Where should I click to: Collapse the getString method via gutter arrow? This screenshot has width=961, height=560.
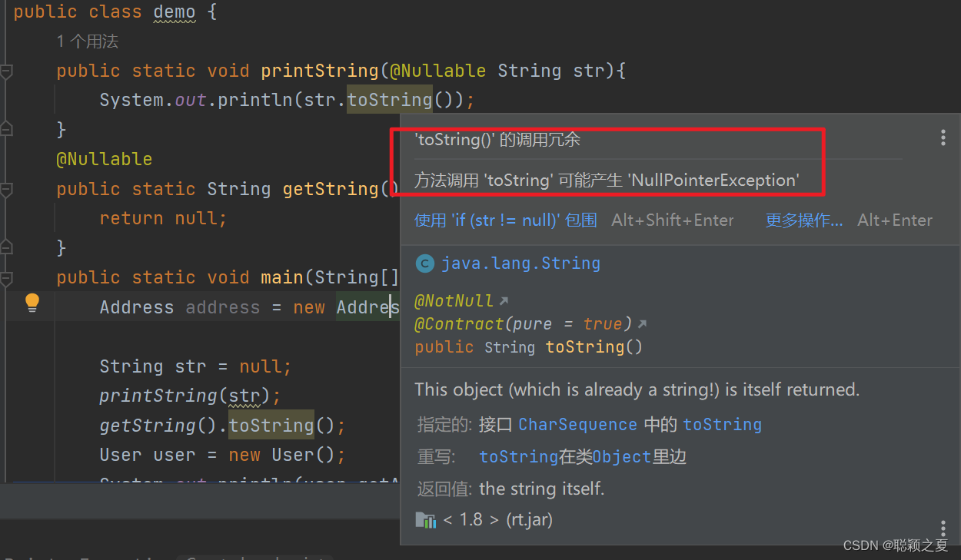[x=7, y=188]
